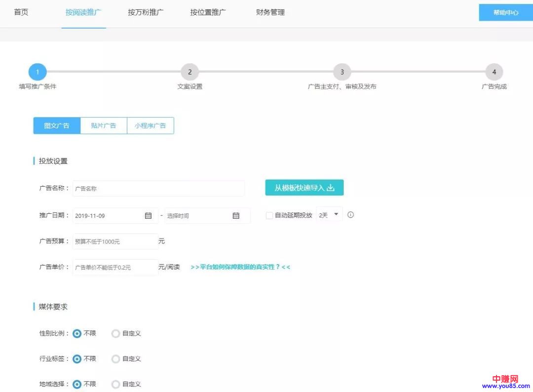533x392 pixels.
Task: Click the 广告名称 input field
Action: click(158, 189)
